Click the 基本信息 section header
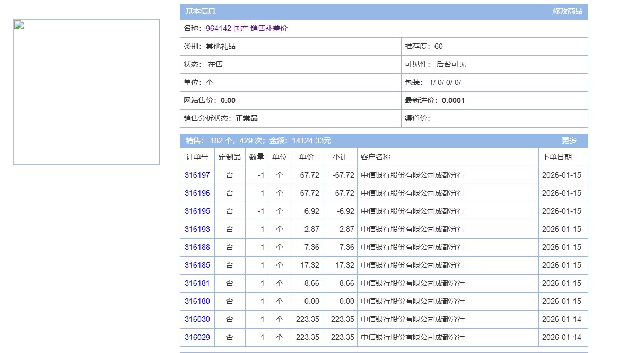The height and width of the screenshot is (353, 644). click(201, 12)
